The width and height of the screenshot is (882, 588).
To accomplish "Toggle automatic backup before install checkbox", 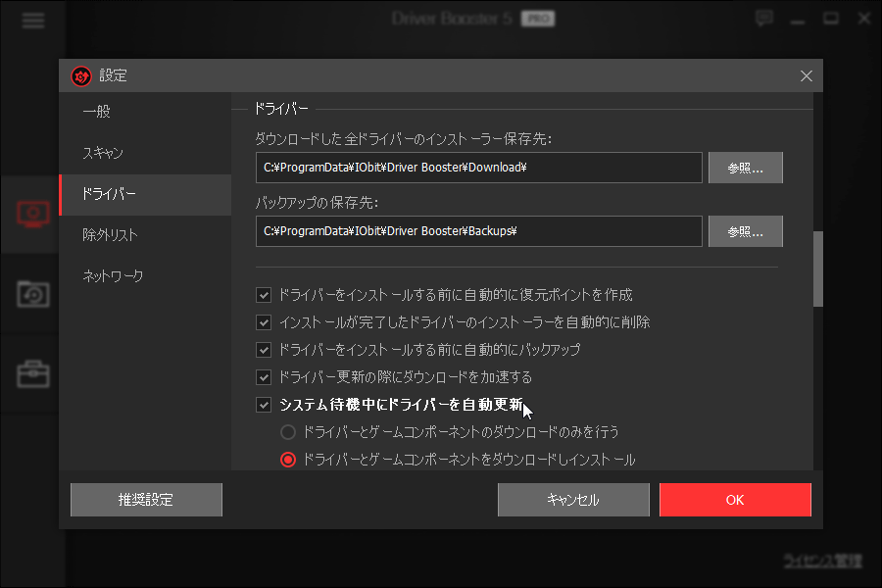I will [264, 350].
